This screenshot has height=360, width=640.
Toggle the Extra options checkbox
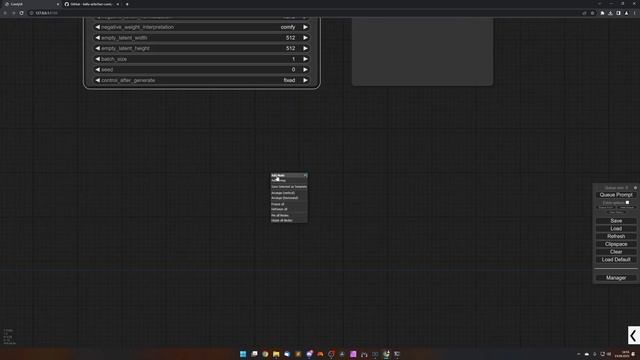[x=627, y=202]
